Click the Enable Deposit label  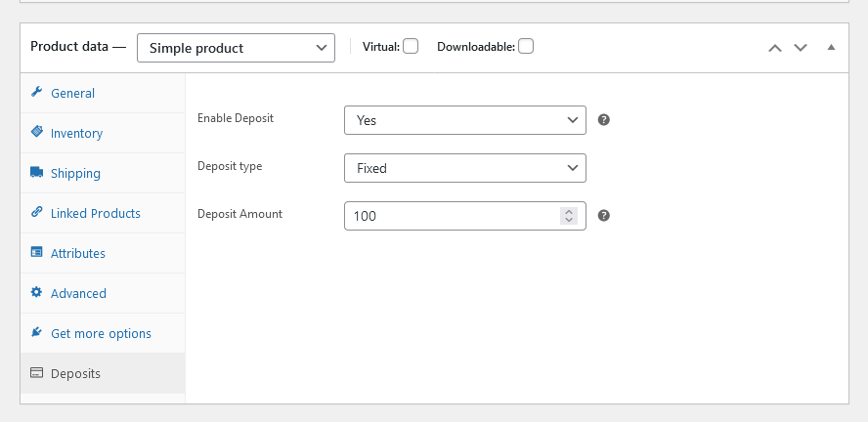(x=236, y=118)
